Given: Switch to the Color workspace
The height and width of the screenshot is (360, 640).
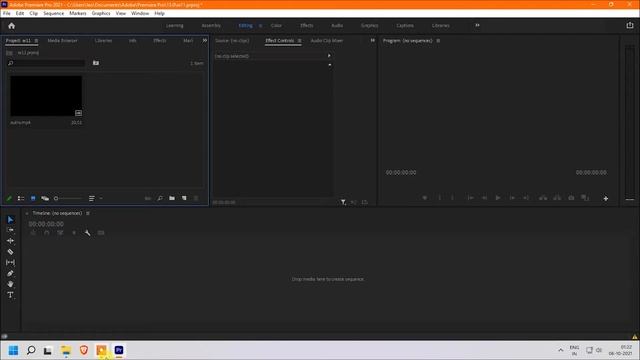Looking at the screenshot, I should click(276, 26).
